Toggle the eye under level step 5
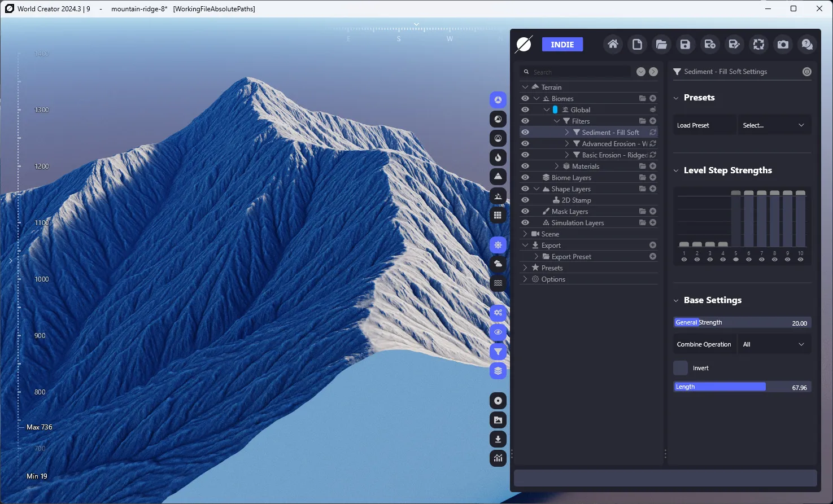Viewport: 833px width, 504px height. [x=736, y=260]
